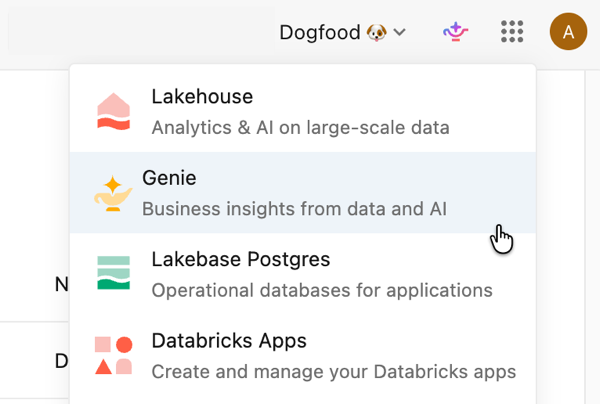Click 'Business insights from data and AI' text
This screenshot has width=600, height=404.
(294, 209)
